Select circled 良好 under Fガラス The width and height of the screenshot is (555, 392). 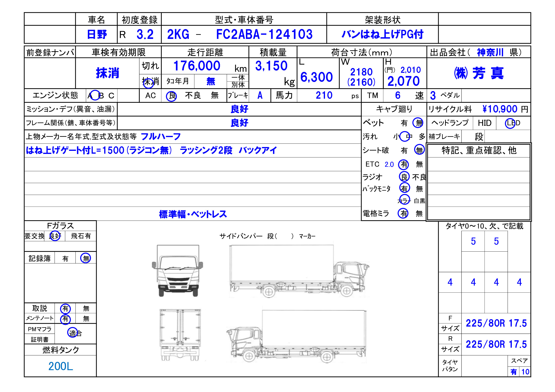pyautogui.click(x=55, y=236)
